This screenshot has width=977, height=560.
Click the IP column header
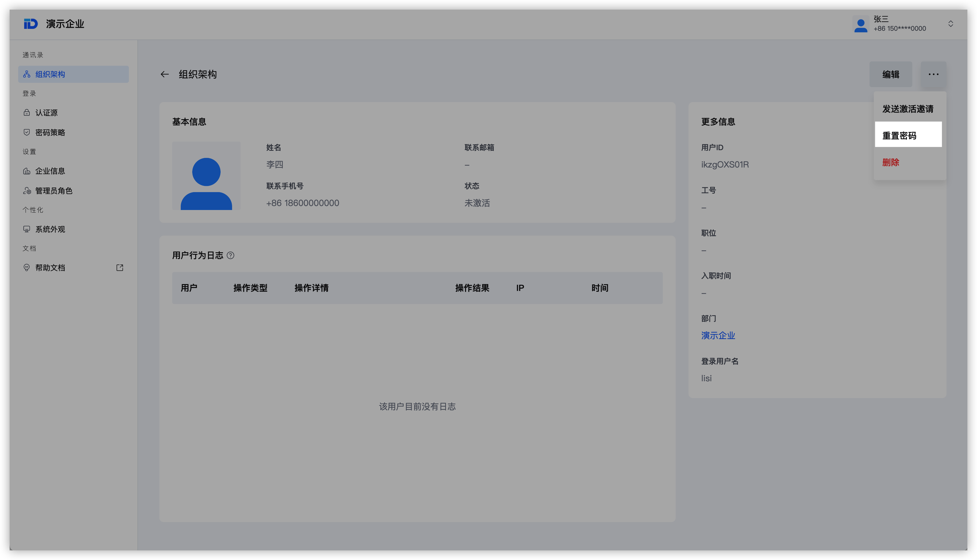click(520, 288)
